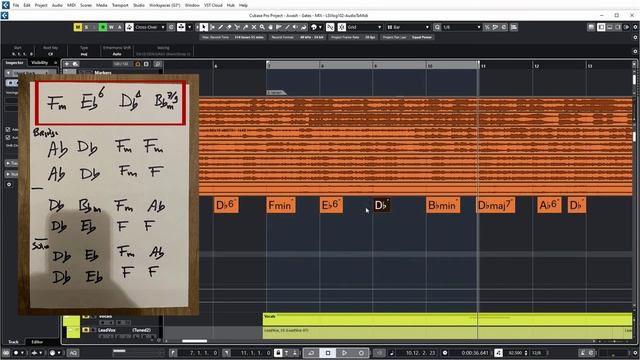Select the Split scissors tool
640x360 pixels.
click(237, 27)
